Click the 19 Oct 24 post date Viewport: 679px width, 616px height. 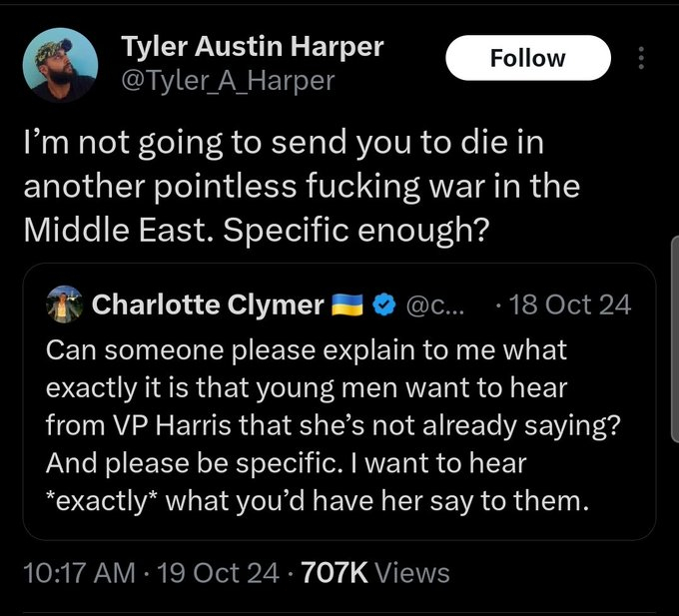coord(206,573)
